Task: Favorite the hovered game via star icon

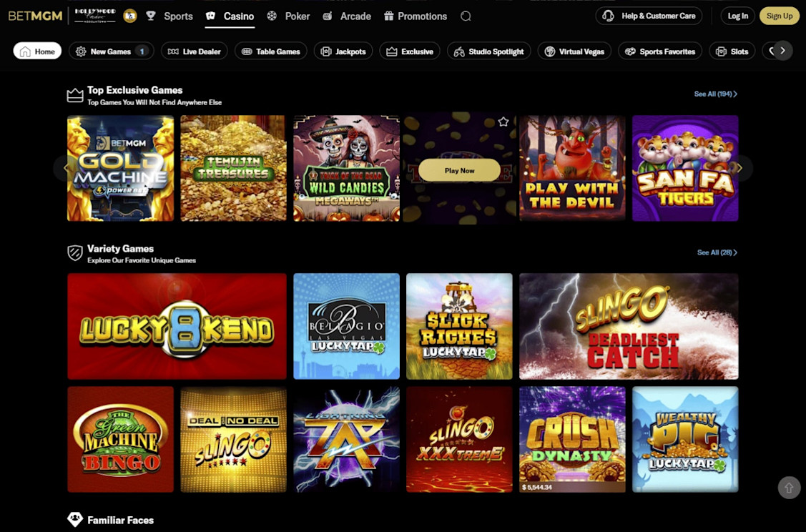Action: point(503,122)
